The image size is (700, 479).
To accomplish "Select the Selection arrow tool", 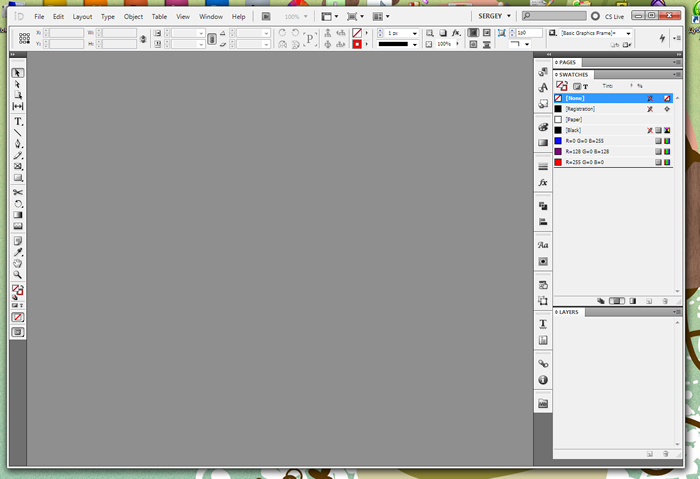I will [x=18, y=73].
